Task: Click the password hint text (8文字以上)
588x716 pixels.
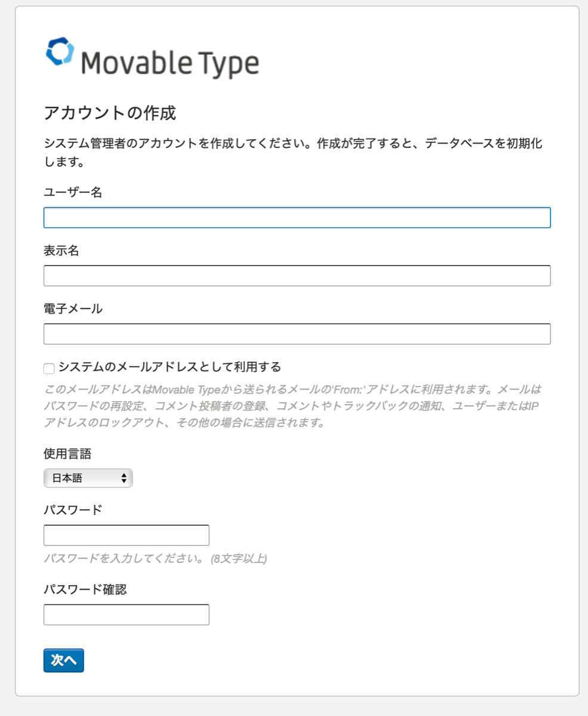Action: [x=155, y=559]
